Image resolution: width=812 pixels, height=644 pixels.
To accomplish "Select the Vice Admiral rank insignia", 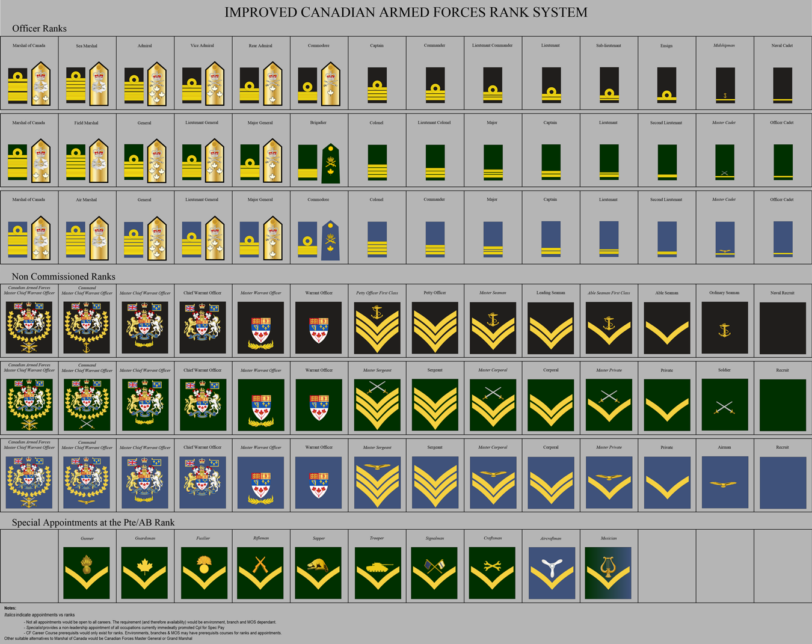I will tap(203, 84).
